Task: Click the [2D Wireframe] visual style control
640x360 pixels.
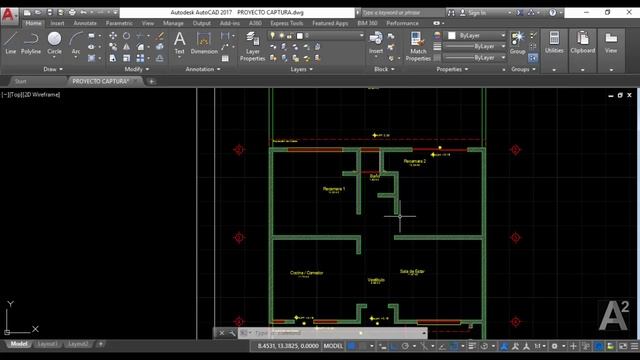Action: click(x=41, y=95)
